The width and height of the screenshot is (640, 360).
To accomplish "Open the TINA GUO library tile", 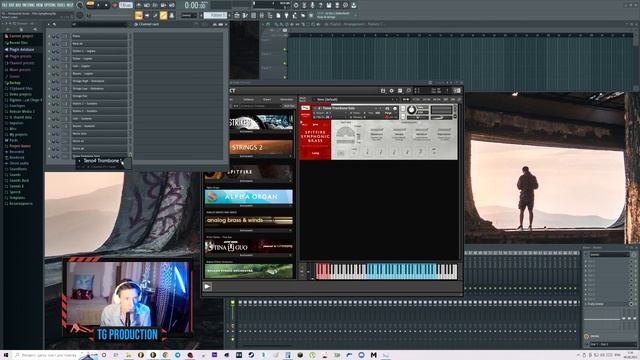I will (249, 246).
